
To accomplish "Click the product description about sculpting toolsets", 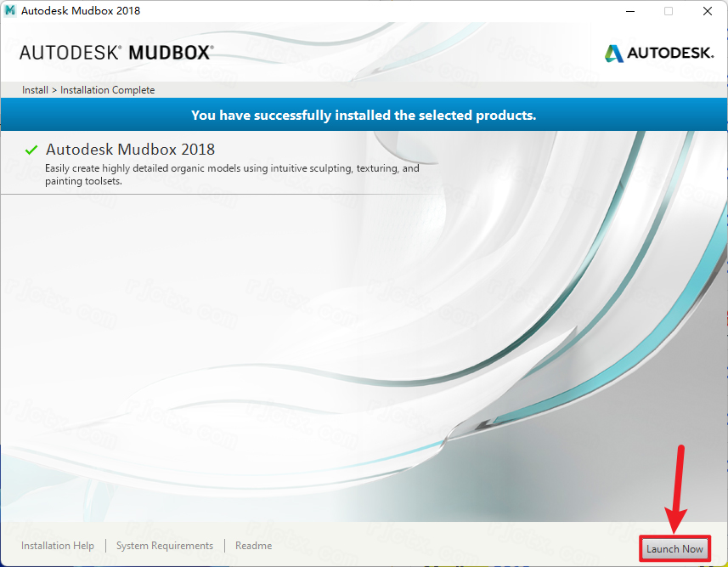I will tap(232, 175).
